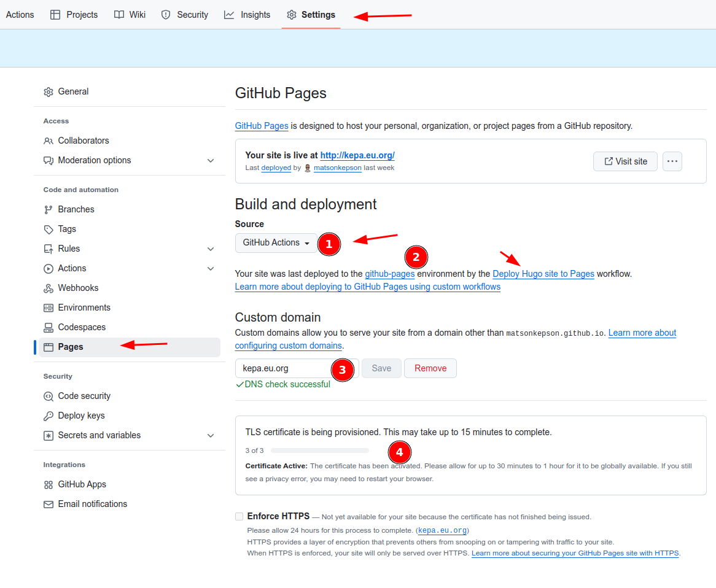Toggle the Enforce HTTPS checkbox
716x588 pixels.
pyautogui.click(x=239, y=516)
